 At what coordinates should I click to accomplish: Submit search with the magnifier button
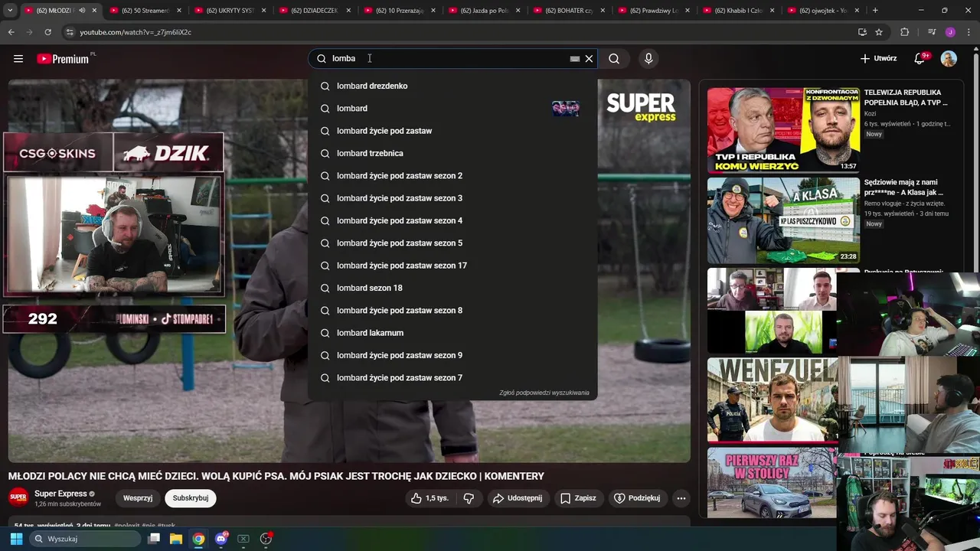(614, 59)
